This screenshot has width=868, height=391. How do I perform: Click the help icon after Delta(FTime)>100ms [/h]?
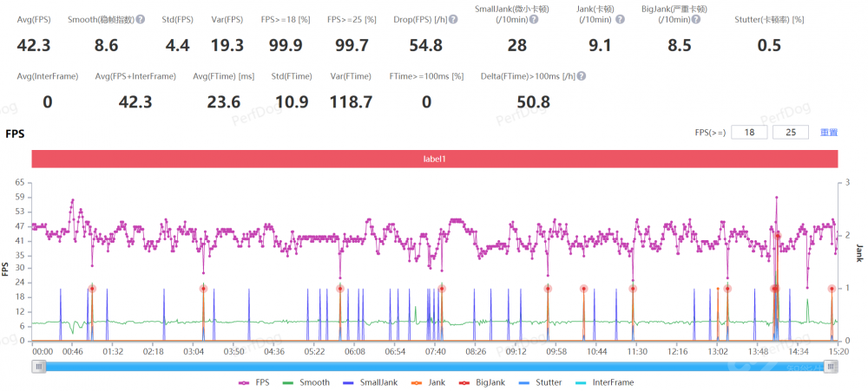582,76
